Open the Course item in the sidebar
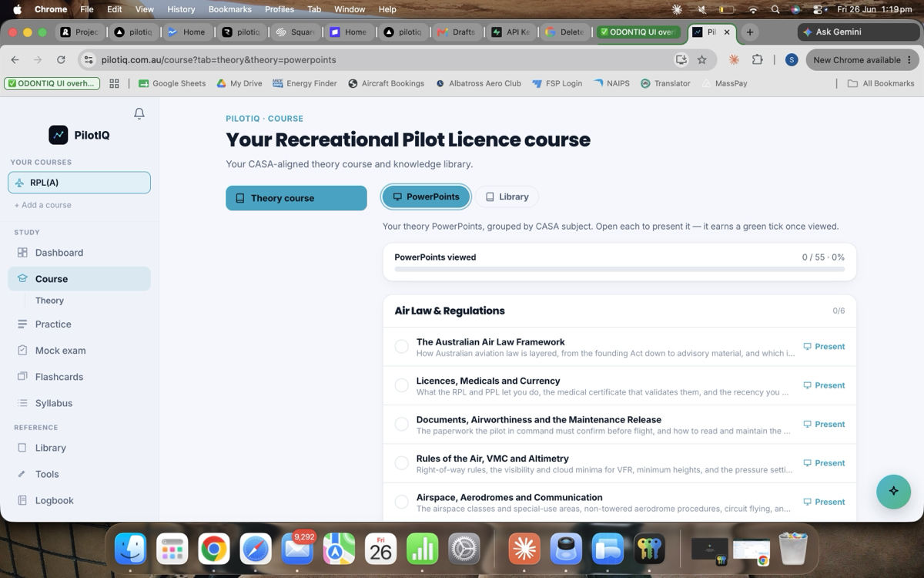 (x=79, y=279)
